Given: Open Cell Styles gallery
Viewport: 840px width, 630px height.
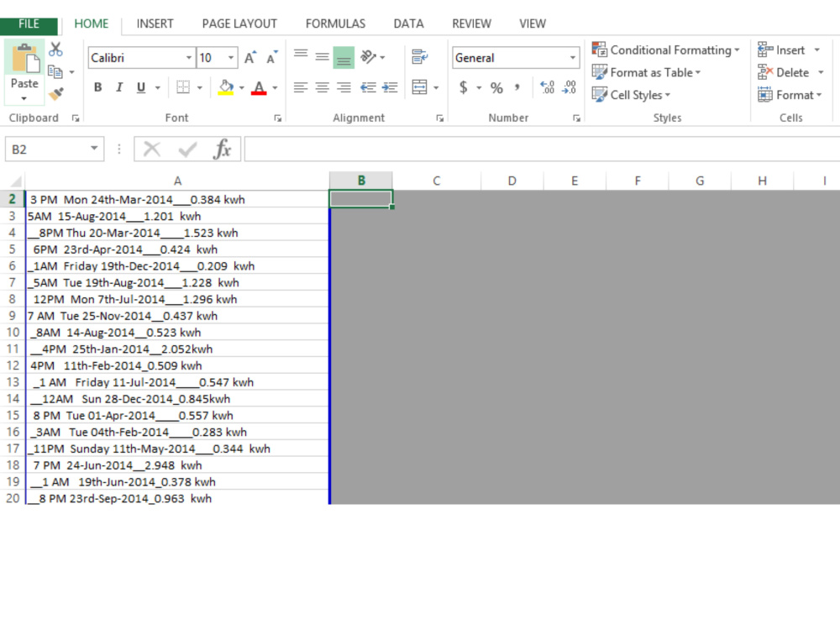Looking at the screenshot, I should pos(631,95).
